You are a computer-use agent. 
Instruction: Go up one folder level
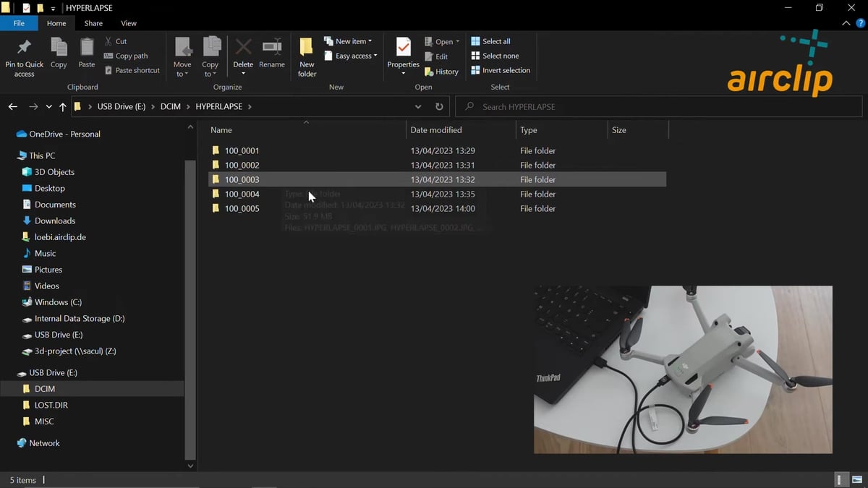tap(63, 106)
